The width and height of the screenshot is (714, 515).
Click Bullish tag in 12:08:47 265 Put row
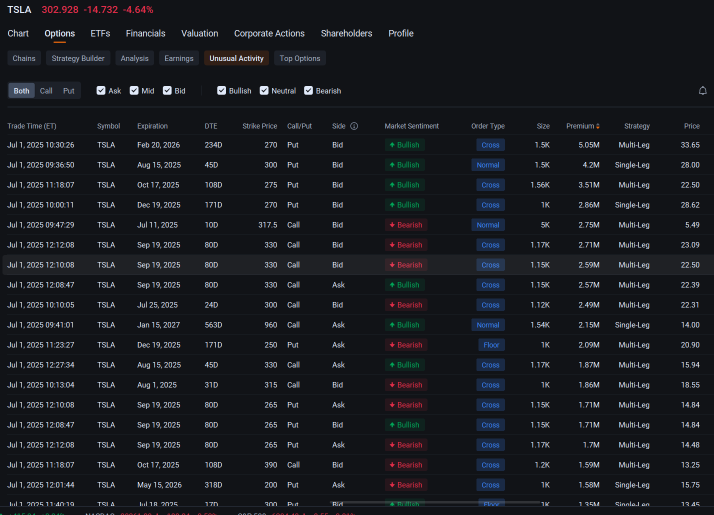405,425
